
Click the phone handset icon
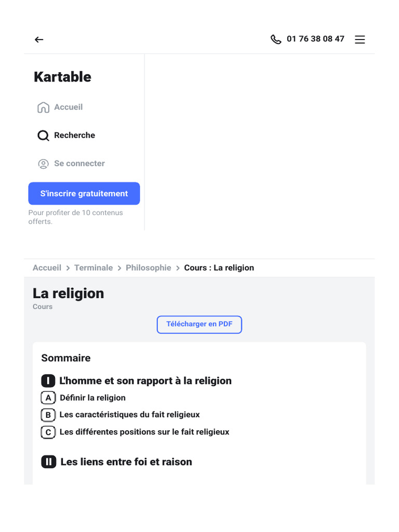tap(276, 39)
